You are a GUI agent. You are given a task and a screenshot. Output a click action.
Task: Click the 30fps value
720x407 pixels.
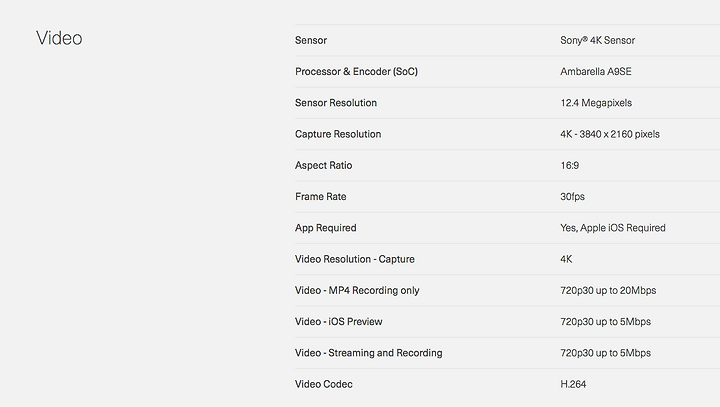572,197
